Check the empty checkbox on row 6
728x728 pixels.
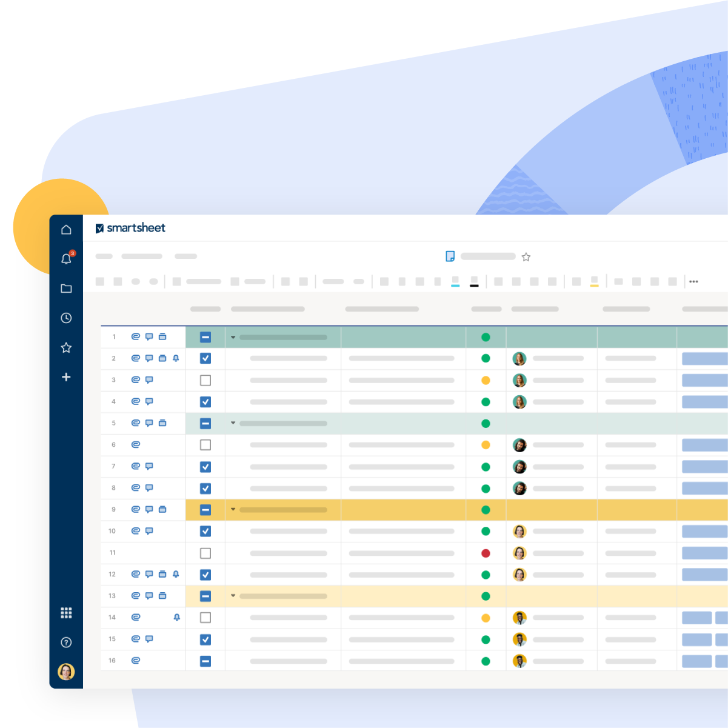pos(205,445)
